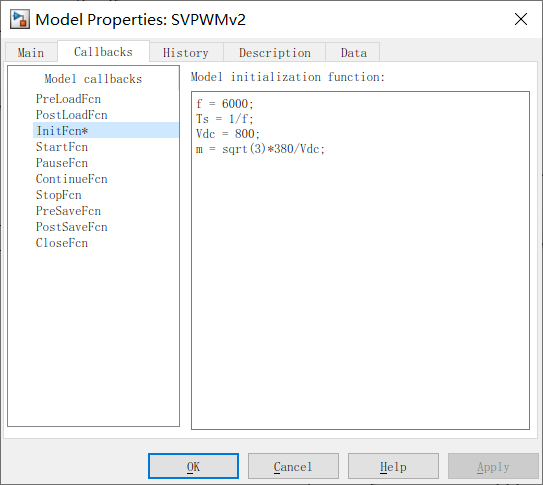
Task: Click the Apply button
Action: click(x=493, y=466)
